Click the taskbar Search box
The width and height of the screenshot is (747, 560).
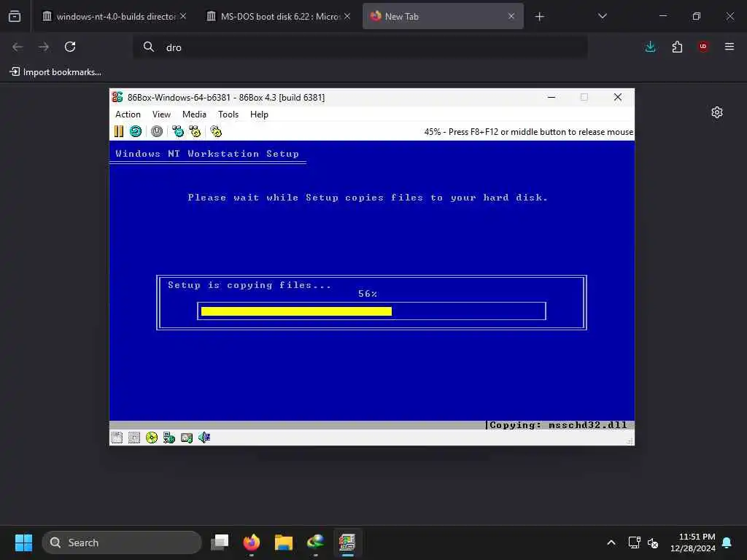pyautogui.click(x=122, y=542)
